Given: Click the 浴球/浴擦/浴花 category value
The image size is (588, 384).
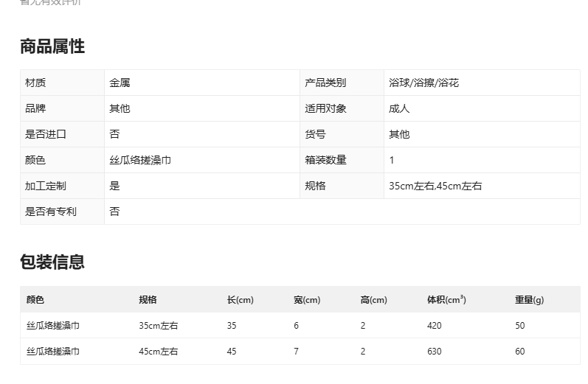Looking at the screenshot, I should point(423,83).
